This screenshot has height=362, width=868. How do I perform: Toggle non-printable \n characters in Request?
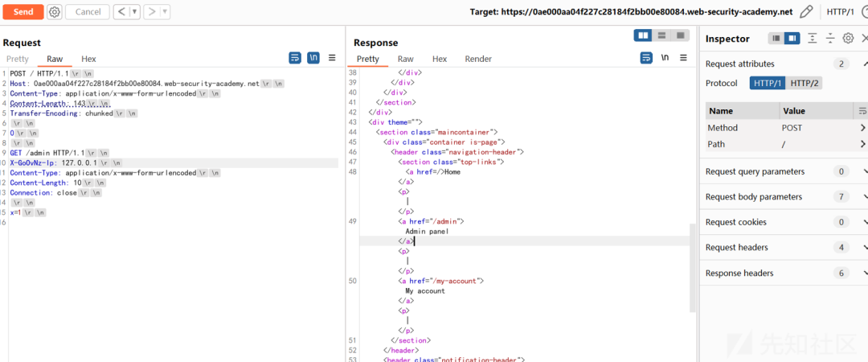click(x=313, y=58)
